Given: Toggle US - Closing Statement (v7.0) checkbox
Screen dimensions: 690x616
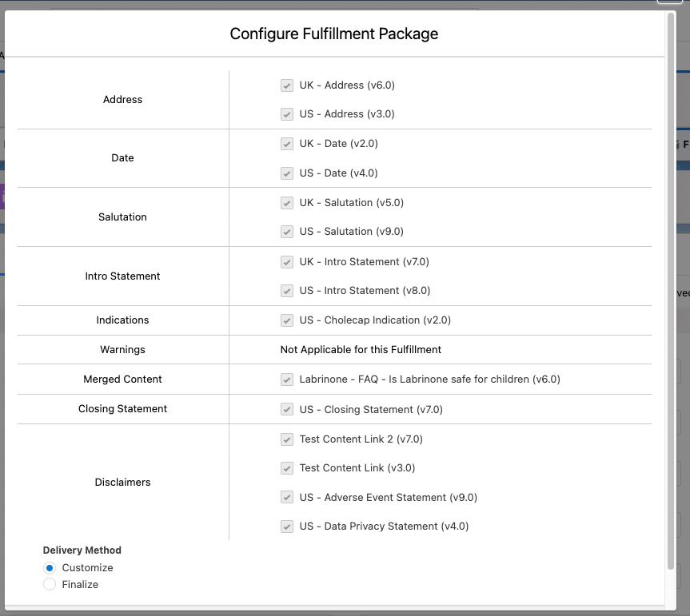Looking at the screenshot, I should click(287, 410).
